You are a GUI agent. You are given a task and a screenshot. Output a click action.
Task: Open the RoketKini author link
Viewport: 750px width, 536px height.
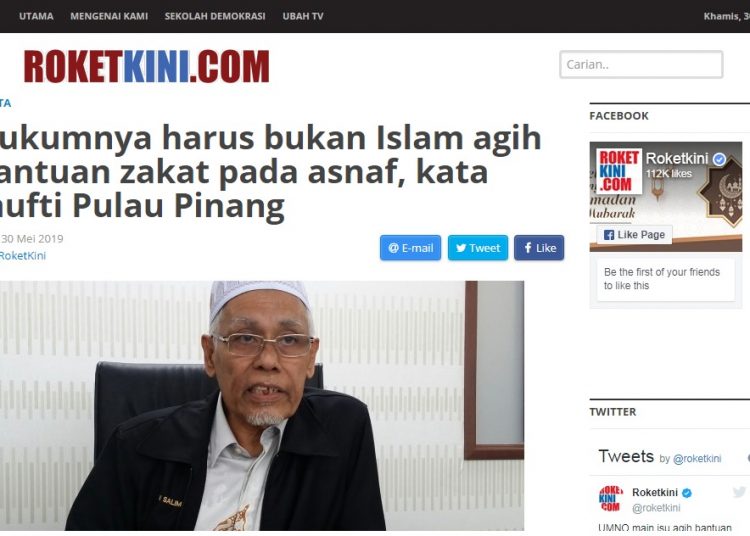point(22,256)
